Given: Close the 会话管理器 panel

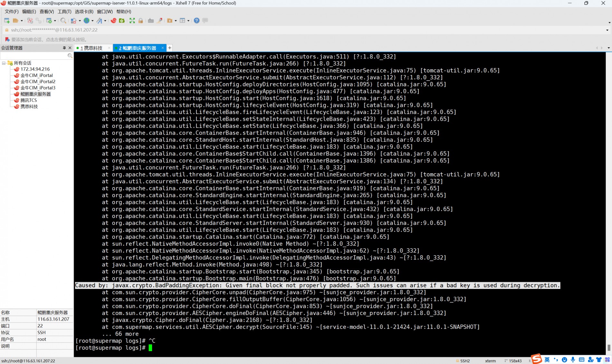Looking at the screenshot, I should (70, 48).
